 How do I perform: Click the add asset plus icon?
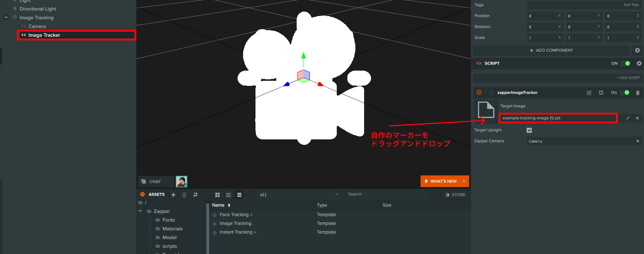173,195
